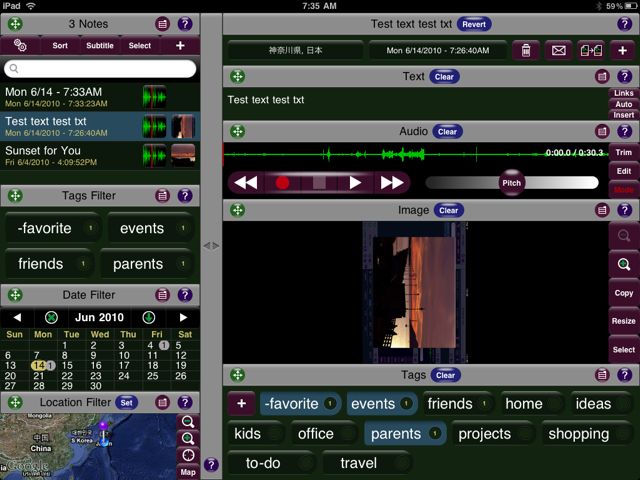Duplicate note with copy-documents icon
The width and height of the screenshot is (640, 480).
[x=591, y=51]
